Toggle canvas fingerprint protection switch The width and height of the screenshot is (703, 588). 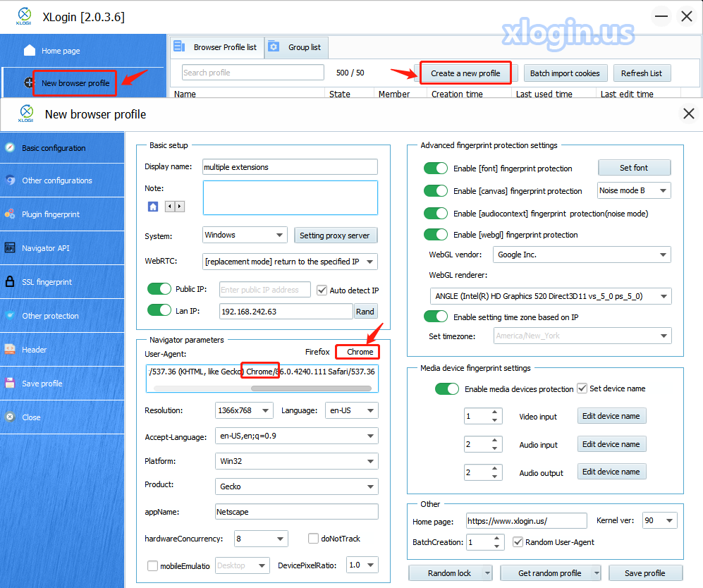pos(435,190)
